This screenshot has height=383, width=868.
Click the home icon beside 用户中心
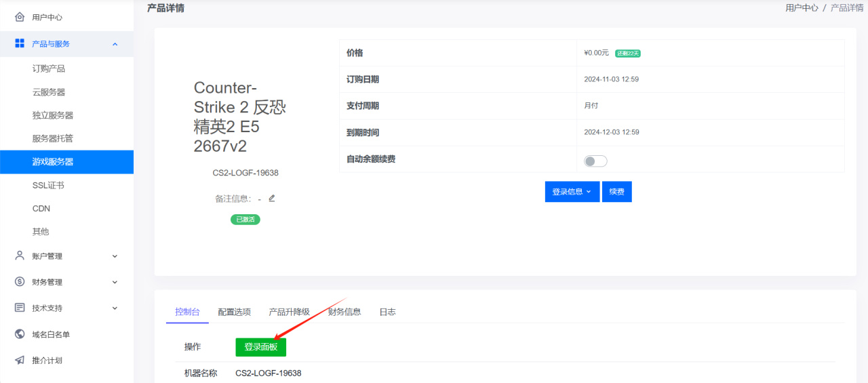coord(20,17)
